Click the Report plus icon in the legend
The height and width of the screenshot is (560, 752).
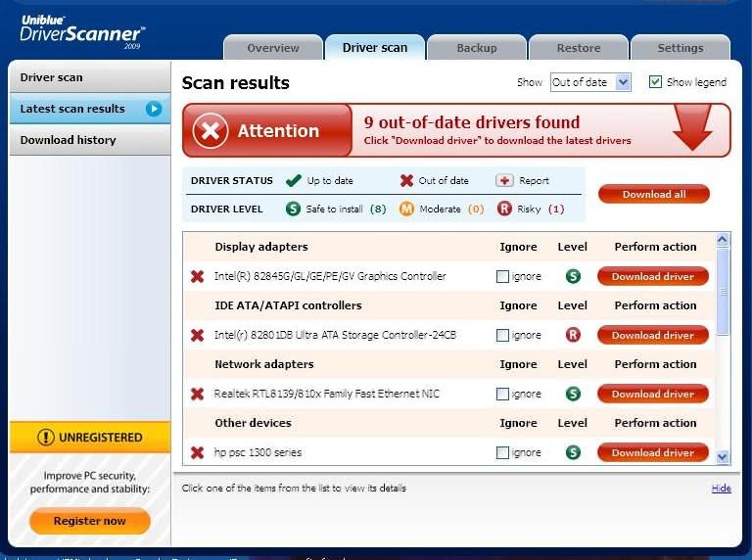(504, 181)
